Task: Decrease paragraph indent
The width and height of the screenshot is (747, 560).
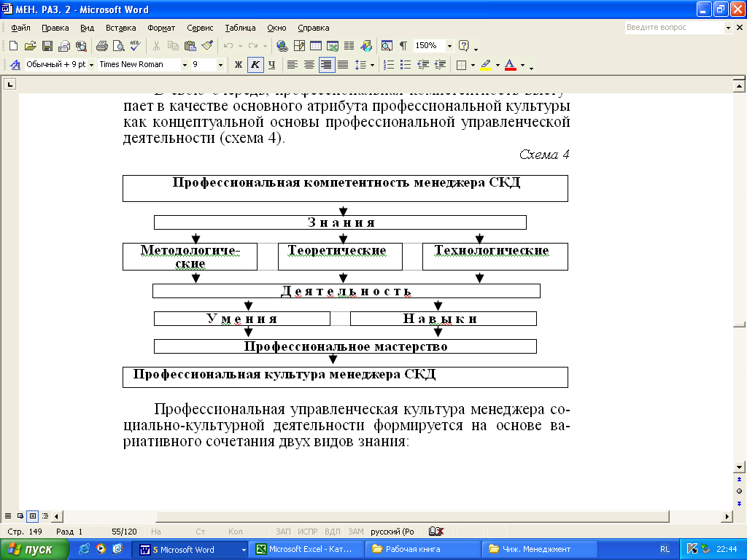Action: point(422,65)
